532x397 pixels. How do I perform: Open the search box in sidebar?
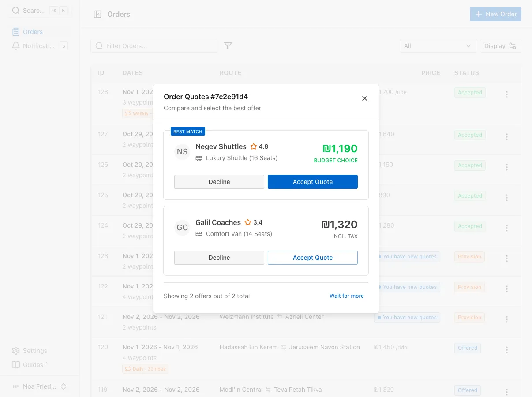coord(40,11)
